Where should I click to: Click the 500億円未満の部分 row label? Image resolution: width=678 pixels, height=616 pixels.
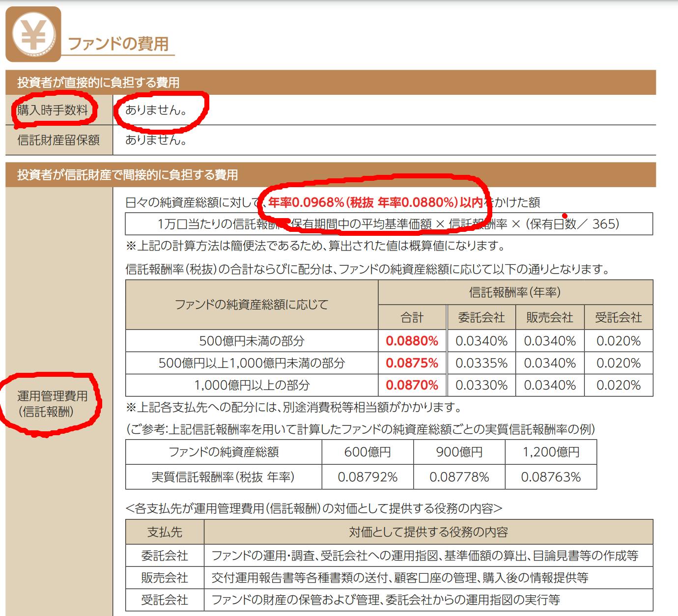[x=252, y=340]
